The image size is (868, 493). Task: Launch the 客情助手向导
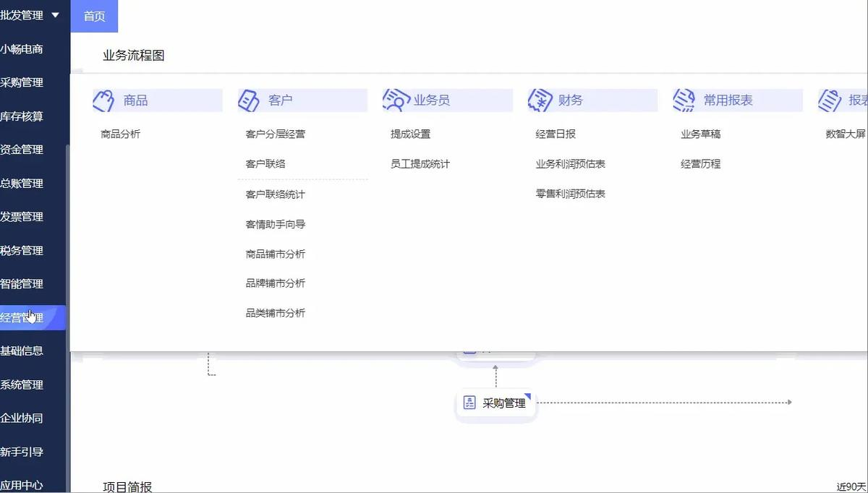point(275,224)
